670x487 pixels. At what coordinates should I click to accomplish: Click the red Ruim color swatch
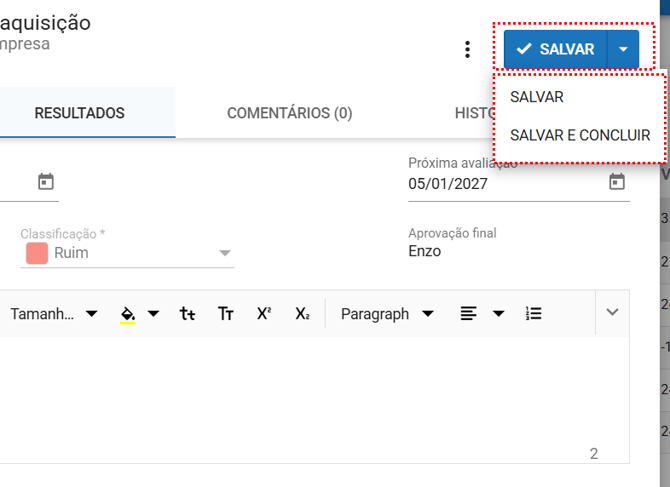(x=36, y=253)
